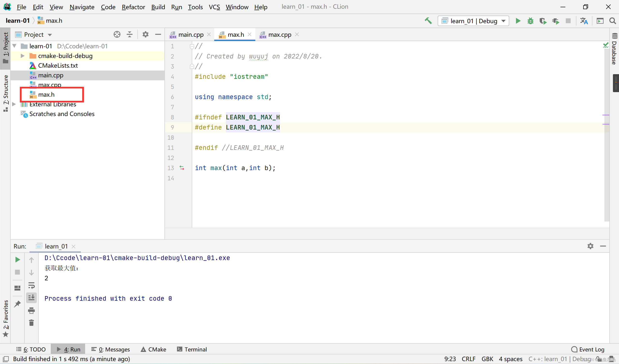The image size is (619, 364).
Task: Click Stop square in Run panel
Action: [x=17, y=272]
